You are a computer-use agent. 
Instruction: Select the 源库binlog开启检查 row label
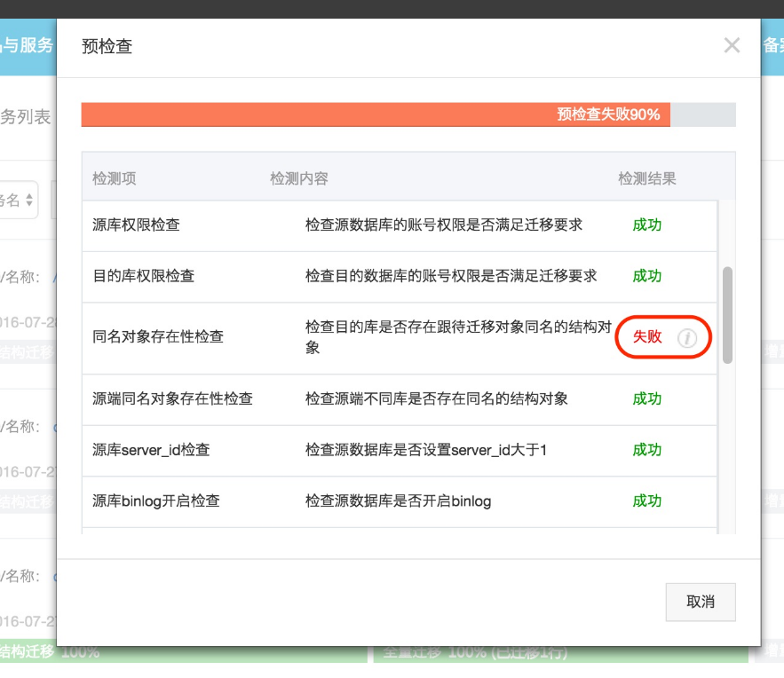(156, 501)
